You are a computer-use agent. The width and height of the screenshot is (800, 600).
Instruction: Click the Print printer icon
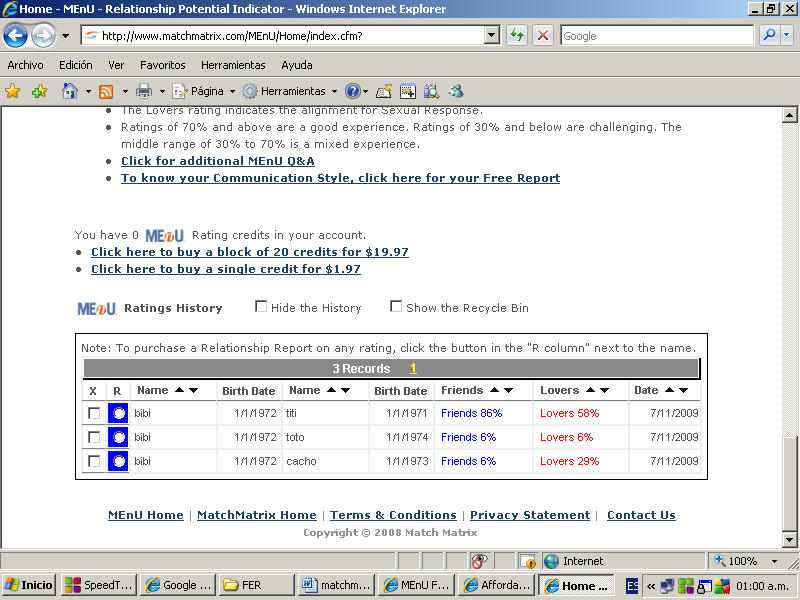[144, 91]
